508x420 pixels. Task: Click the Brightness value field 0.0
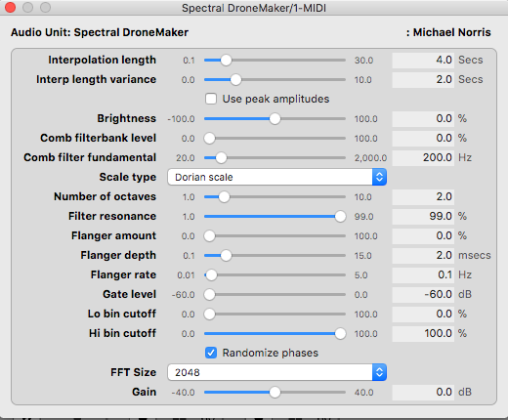point(423,119)
